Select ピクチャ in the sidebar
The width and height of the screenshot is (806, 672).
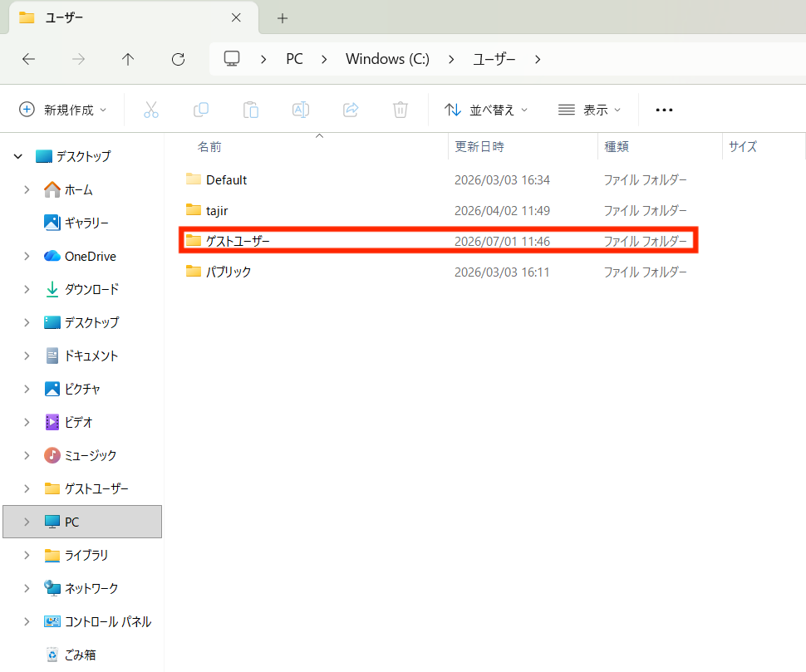tap(82, 389)
